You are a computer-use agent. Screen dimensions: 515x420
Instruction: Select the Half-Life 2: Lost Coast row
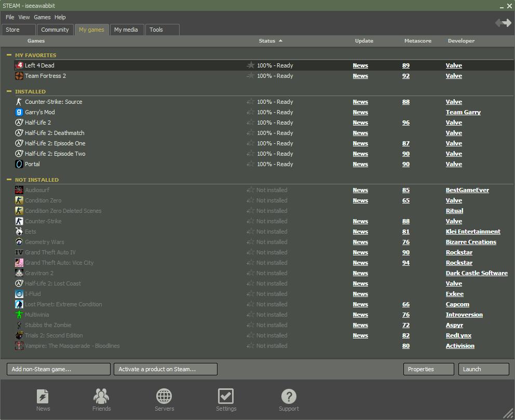tap(264, 283)
